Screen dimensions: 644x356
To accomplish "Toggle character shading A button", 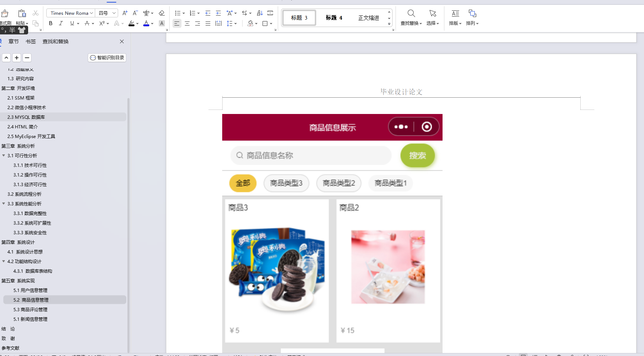I will [162, 23].
